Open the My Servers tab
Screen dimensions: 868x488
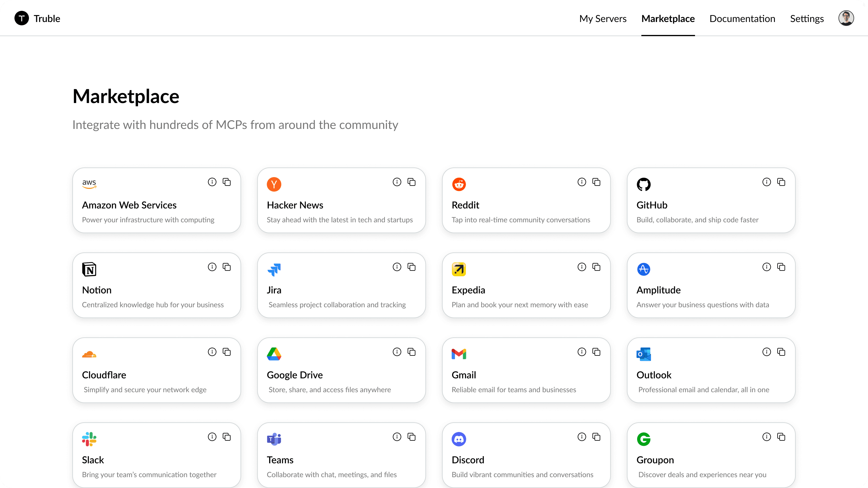point(603,18)
